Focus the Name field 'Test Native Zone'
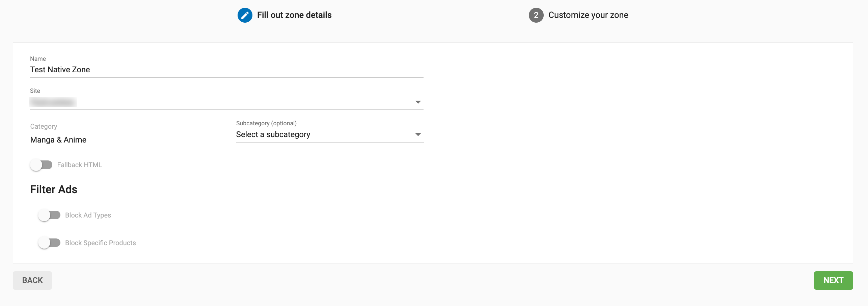The width and height of the screenshot is (868, 306). (226, 70)
